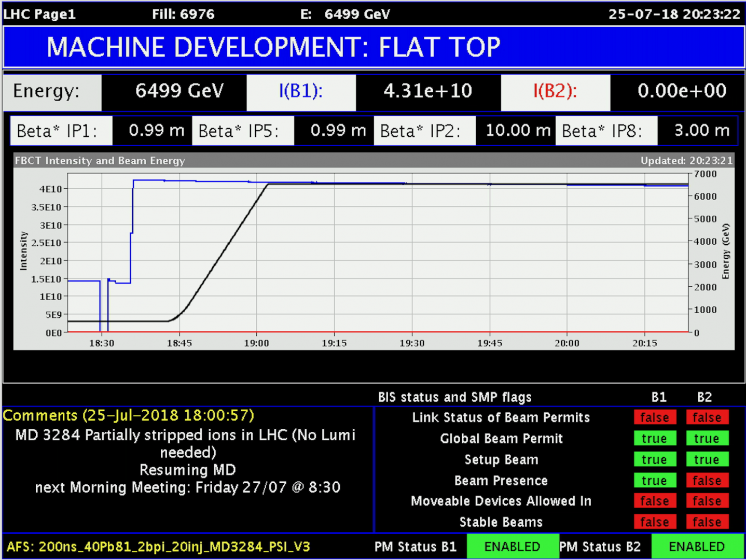Click the AFS filling scheme text
The width and height of the screenshot is (746, 560).
tap(158, 547)
